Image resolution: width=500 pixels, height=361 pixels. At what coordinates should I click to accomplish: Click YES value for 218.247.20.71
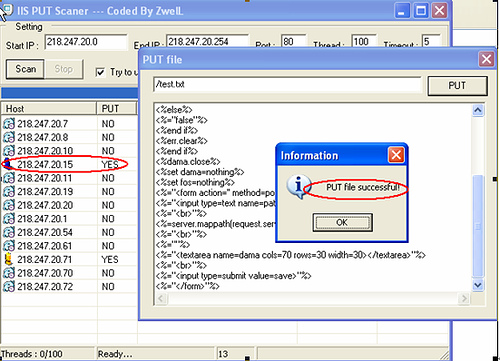(x=110, y=259)
